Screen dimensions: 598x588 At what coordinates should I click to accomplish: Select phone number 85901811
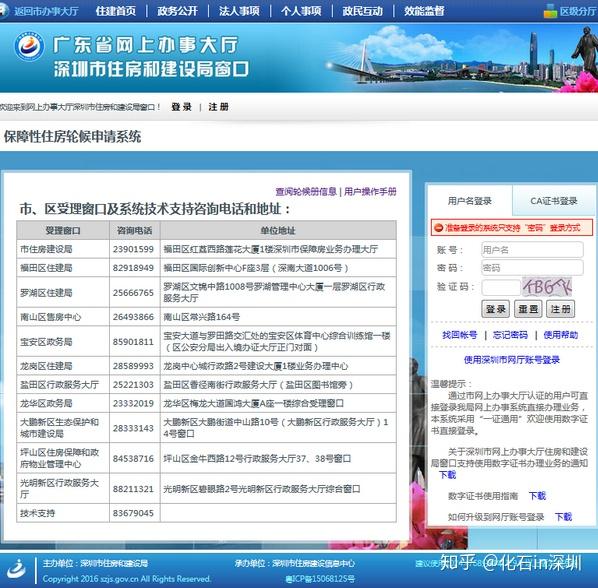(x=133, y=341)
